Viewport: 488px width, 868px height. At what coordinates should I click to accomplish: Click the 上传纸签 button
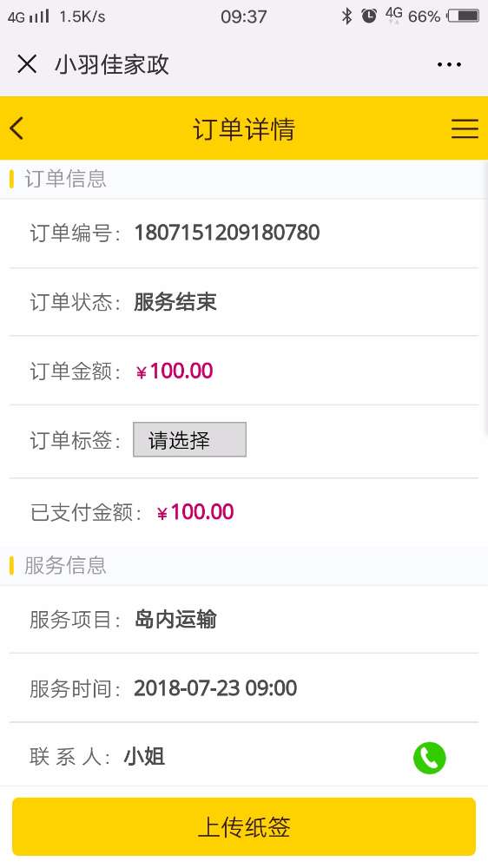point(244,826)
